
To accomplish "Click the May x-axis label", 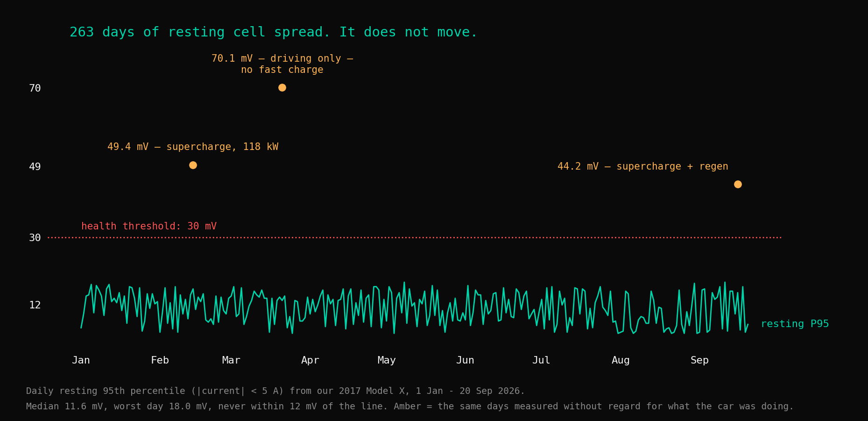I will [x=387, y=360].
